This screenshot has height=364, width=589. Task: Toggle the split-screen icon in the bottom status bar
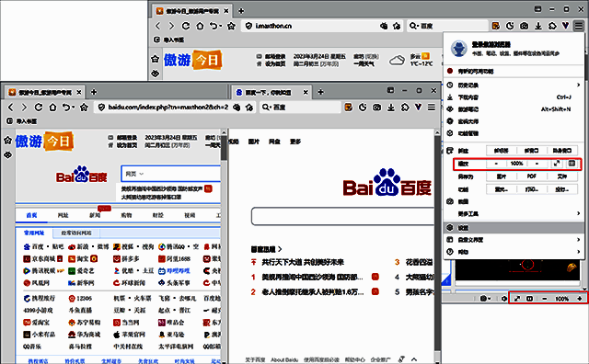[529, 299]
